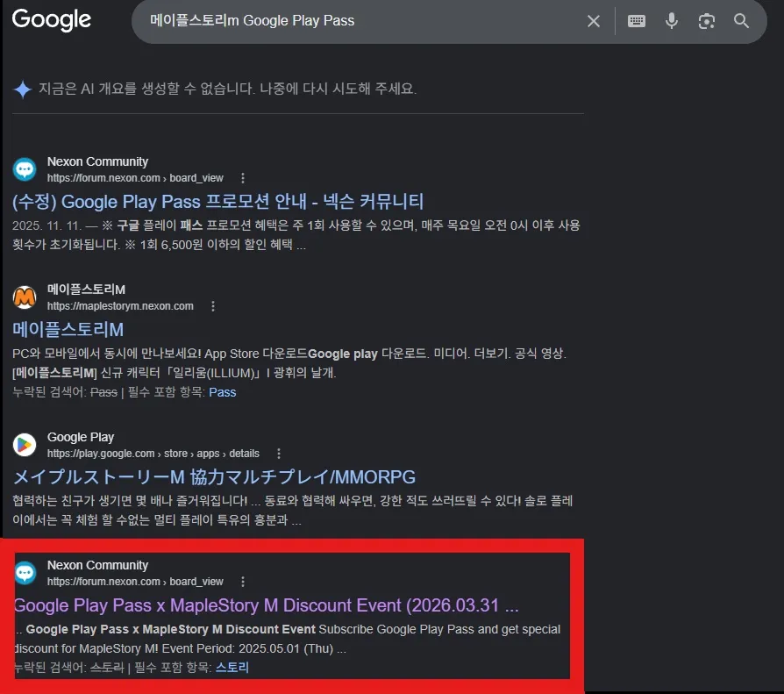Start voice search with the microphone

[672, 21]
